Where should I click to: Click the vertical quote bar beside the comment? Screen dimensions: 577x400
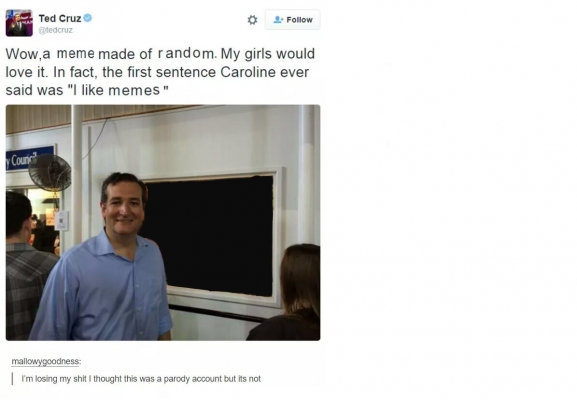click(x=13, y=379)
